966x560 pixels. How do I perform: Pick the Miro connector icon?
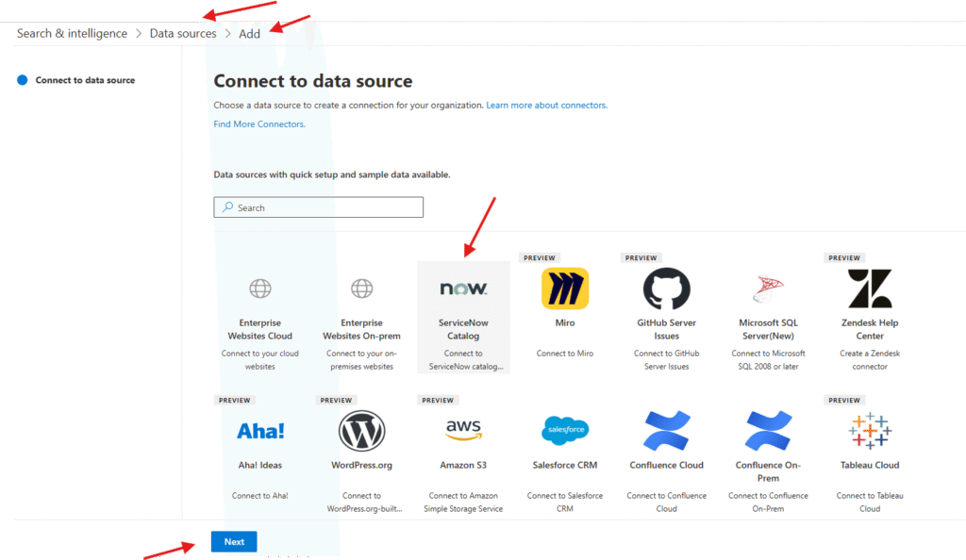coord(565,288)
